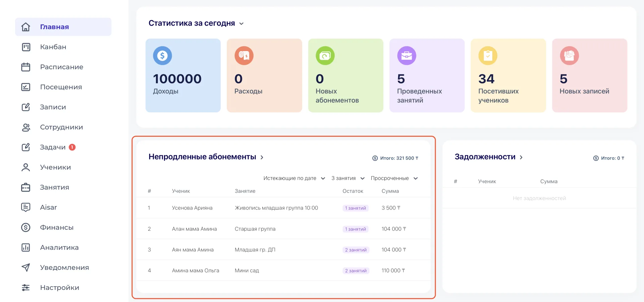644x302 pixels.
Task: Go to Расписание section
Action: [62, 67]
